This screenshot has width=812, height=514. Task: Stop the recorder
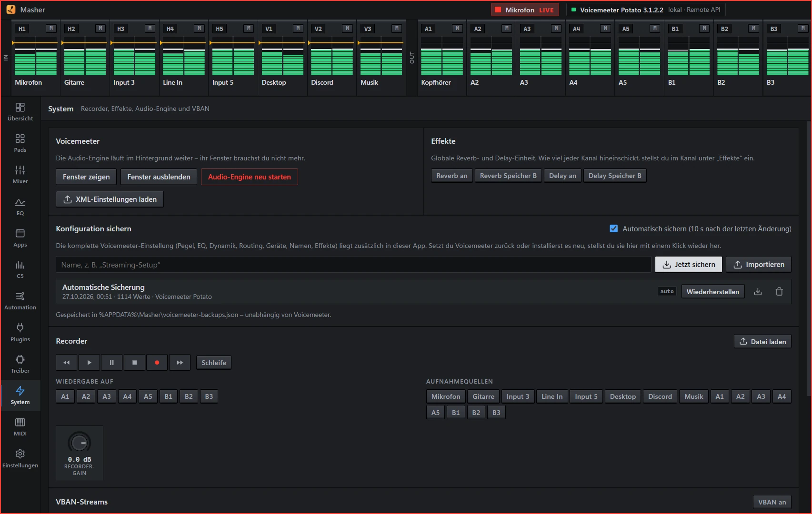pyautogui.click(x=135, y=363)
